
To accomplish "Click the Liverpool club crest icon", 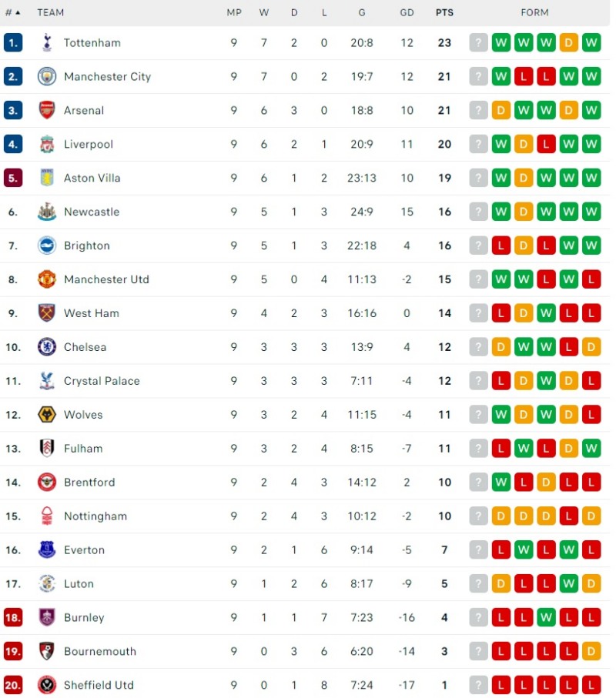I will [47, 144].
